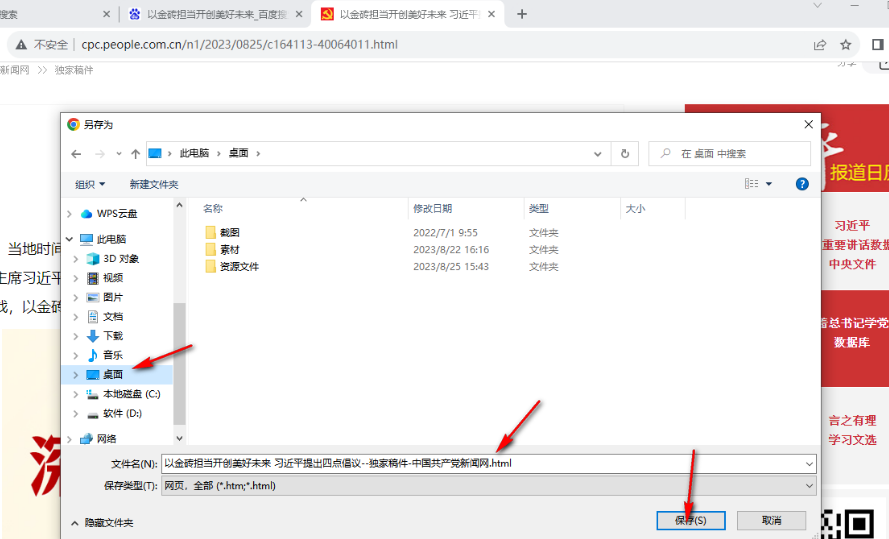Click 新建文件夹 button
Viewport: 889px width, 539px height.
coord(154,184)
